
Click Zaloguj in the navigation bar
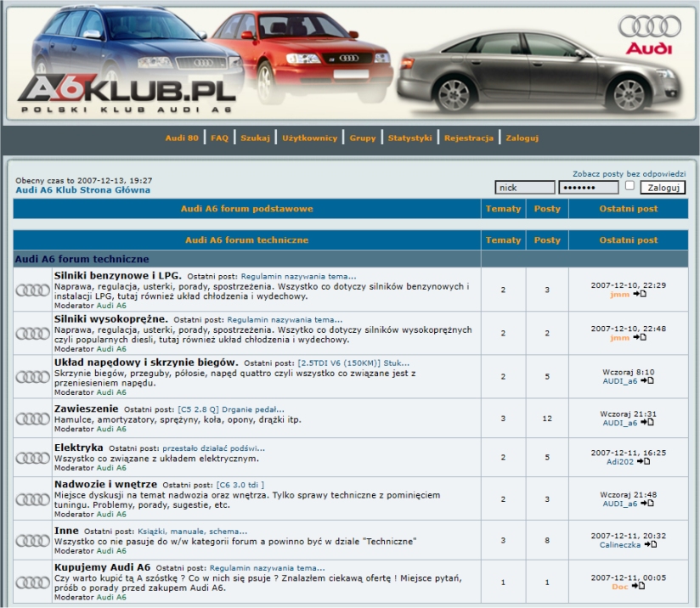point(522,138)
